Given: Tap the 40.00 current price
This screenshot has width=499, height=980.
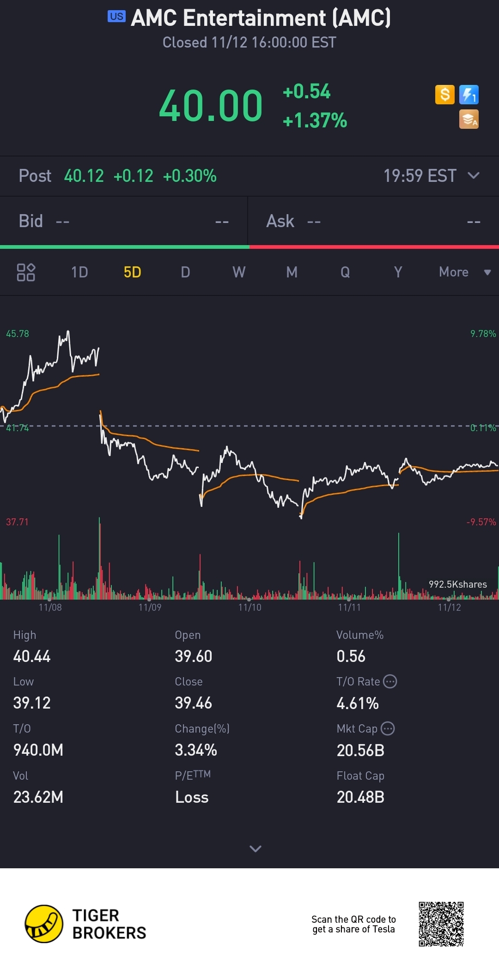Looking at the screenshot, I should (x=211, y=106).
